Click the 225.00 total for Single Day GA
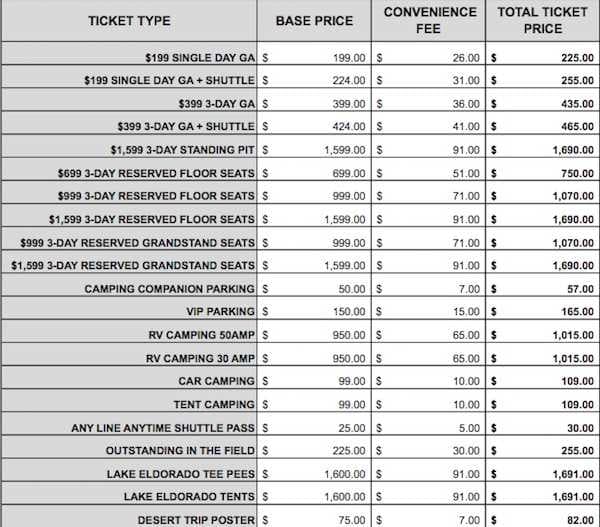 tap(568, 57)
